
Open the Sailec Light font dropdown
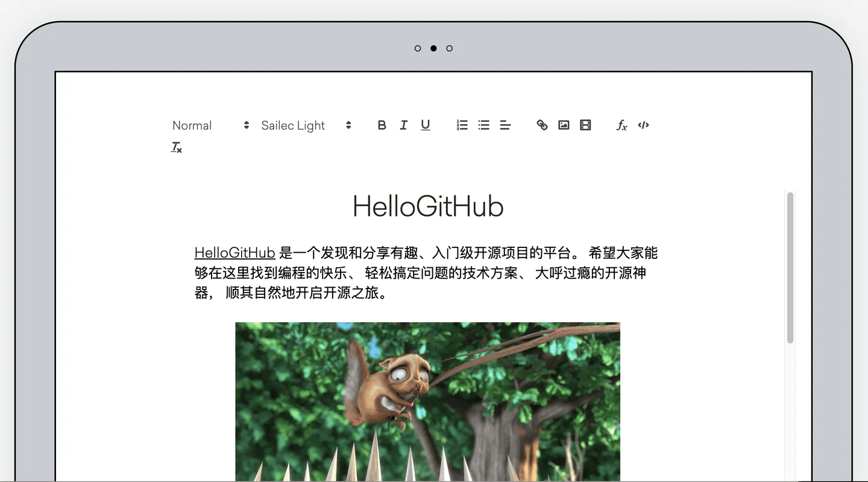(293, 125)
